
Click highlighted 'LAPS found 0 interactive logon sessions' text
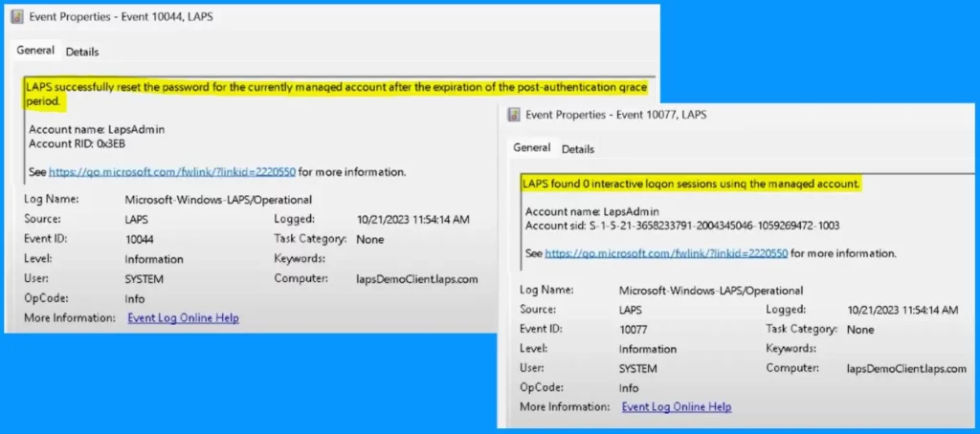[x=691, y=184]
